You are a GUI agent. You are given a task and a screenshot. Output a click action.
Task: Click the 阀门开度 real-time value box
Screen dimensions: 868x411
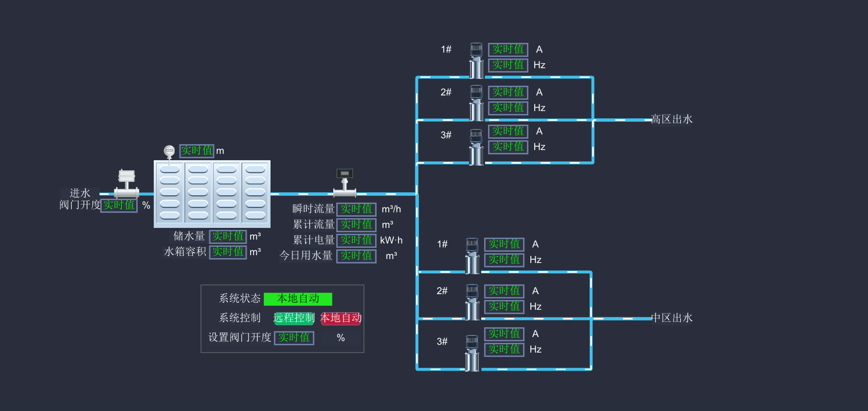pos(119,205)
